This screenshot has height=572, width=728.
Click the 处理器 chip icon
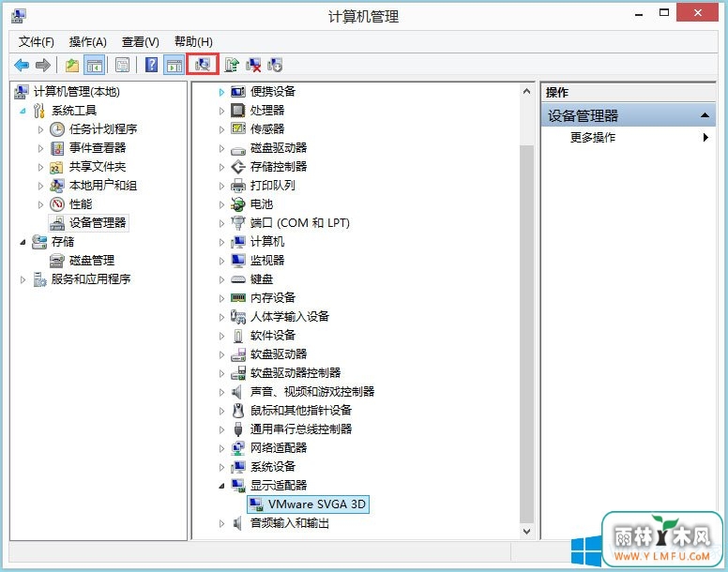(x=237, y=111)
